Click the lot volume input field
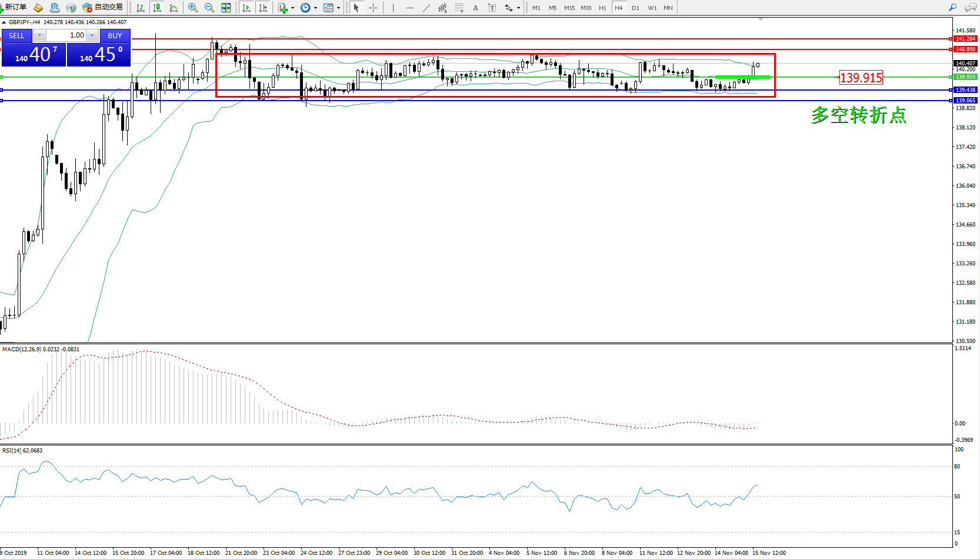The image size is (980, 559). pos(66,35)
